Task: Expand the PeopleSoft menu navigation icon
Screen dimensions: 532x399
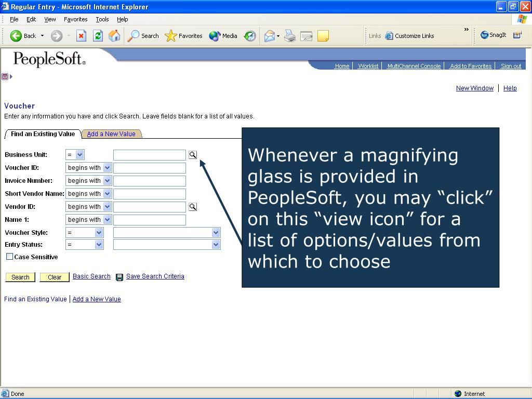Action: 7,77
